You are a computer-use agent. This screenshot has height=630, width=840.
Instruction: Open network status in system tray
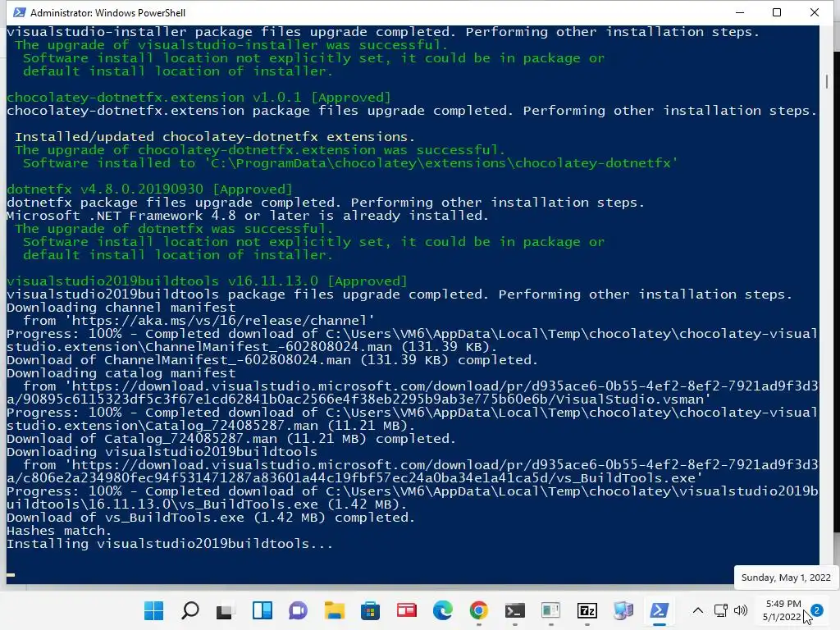tap(720, 610)
